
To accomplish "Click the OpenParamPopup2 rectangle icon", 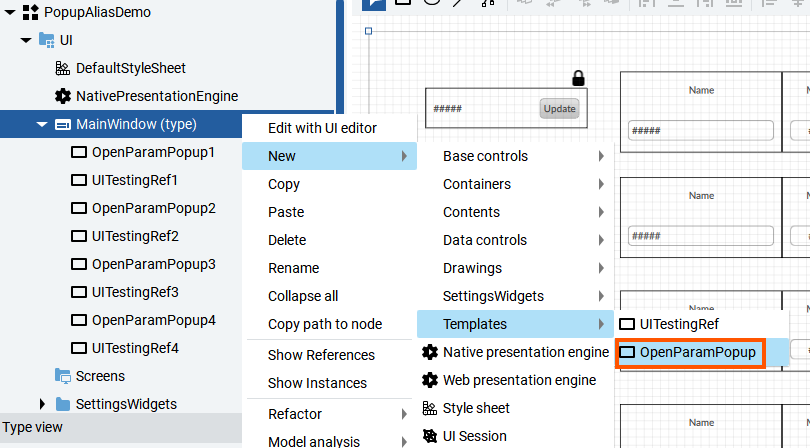I will (x=79, y=208).
